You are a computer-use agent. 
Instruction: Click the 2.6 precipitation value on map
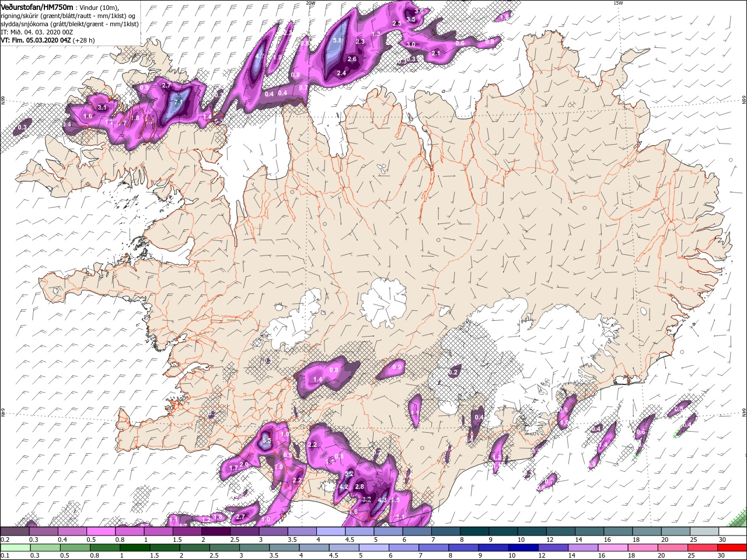[x=352, y=60]
